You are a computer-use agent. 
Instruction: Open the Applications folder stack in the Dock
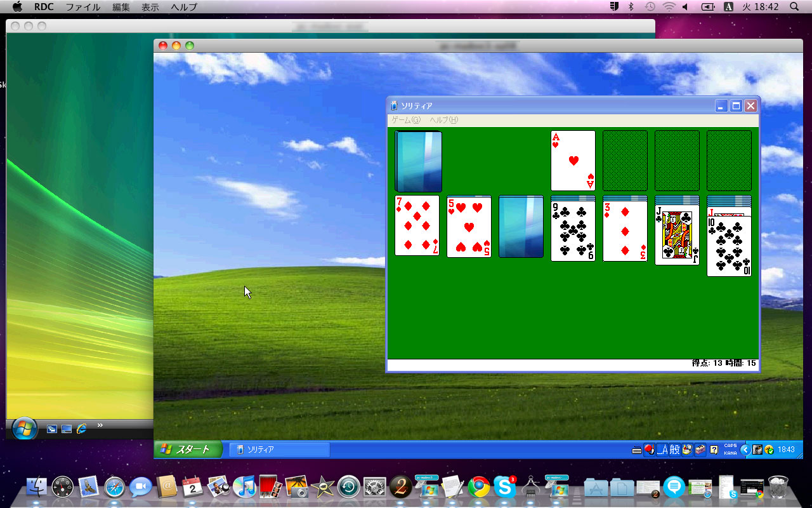596,487
